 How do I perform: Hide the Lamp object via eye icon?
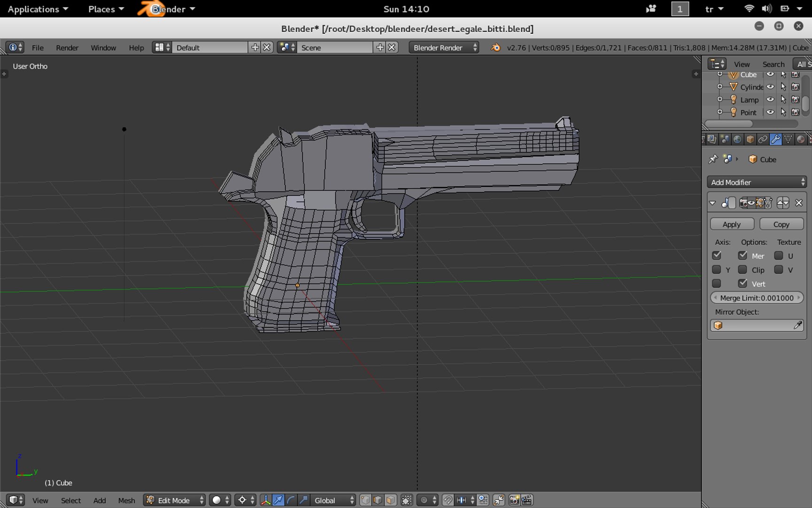point(770,99)
